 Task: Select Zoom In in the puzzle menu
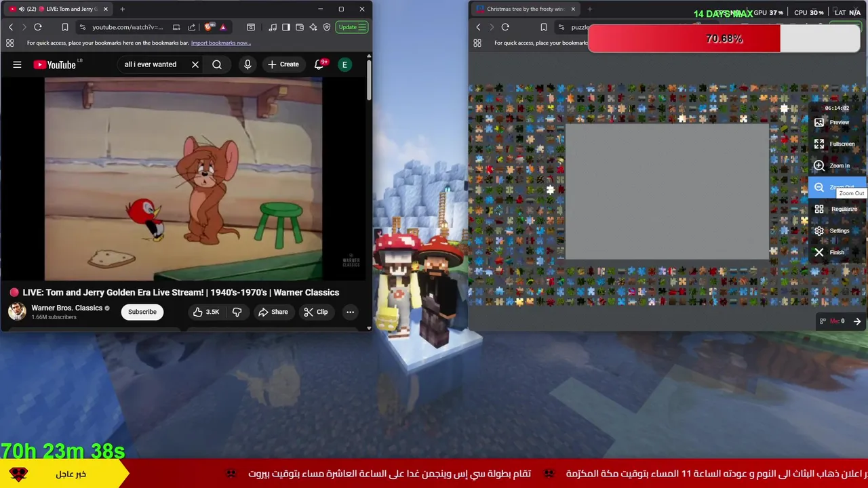click(837, 166)
